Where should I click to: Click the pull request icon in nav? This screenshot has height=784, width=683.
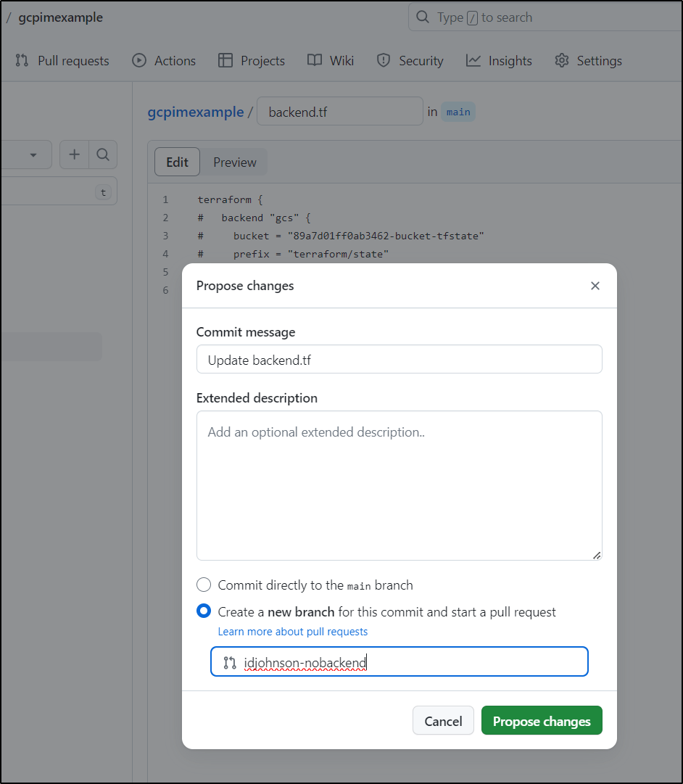[x=22, y=60]
